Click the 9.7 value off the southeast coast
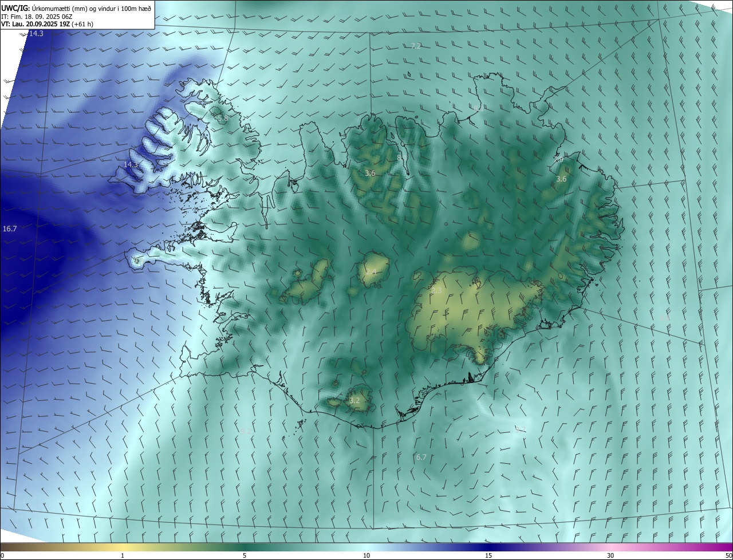The height and width of the screenshot is (560, 733). point(520,429)
